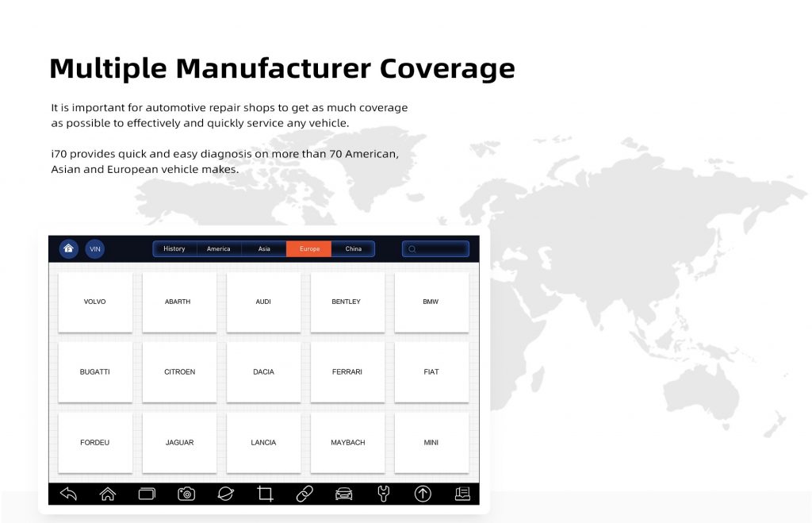Take a screenshot with camera icon
The height and width of the screenshot is (523, 812).
(186, 494)
